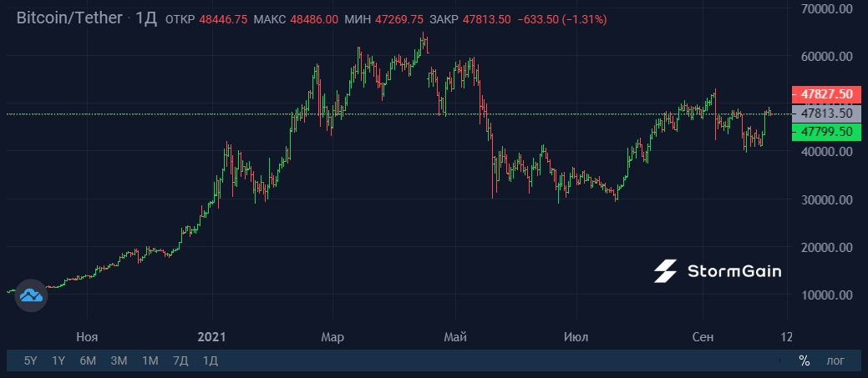The width and height of the screenshot is (868, 378).
Task: Choose the 1M time range
Action: coord(150,360)
